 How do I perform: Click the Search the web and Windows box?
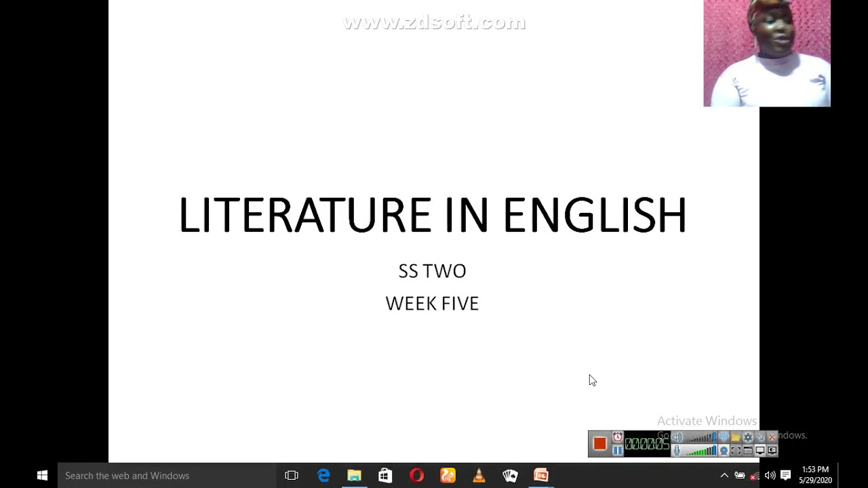click(167, 475)
